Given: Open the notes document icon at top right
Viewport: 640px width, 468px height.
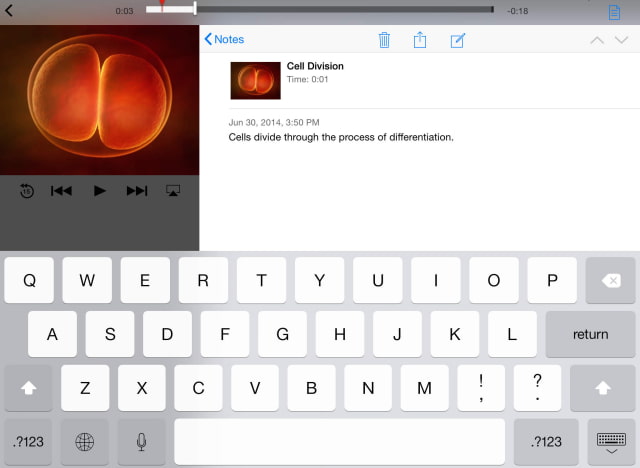Looking at the screenshot, I should [x=614, y=12].
